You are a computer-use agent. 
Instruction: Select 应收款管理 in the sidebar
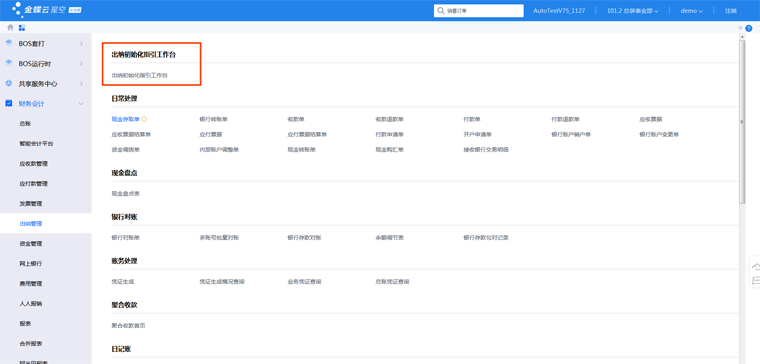[33, 164]
